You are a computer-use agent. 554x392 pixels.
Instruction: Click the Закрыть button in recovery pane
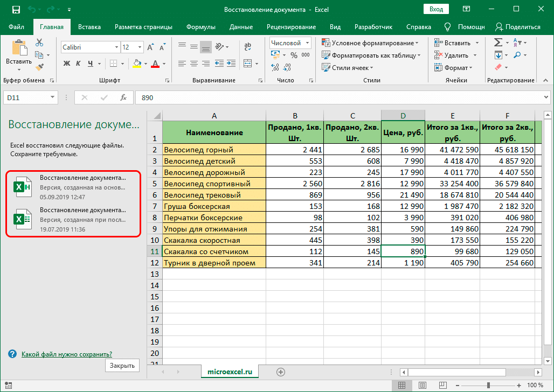[122, 365]
